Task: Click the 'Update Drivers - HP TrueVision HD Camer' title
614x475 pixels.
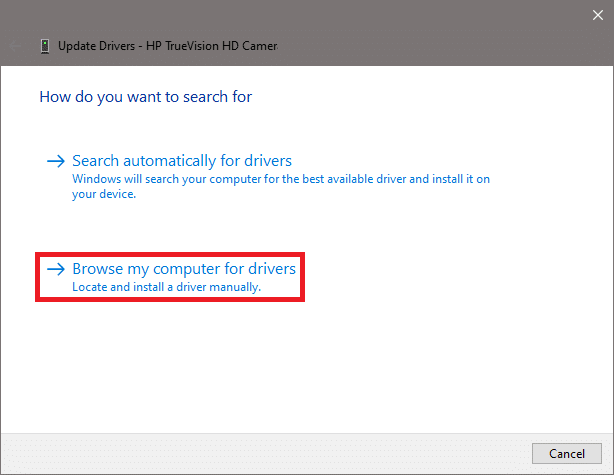Action: pyautogui.click(x=168, y=46)
